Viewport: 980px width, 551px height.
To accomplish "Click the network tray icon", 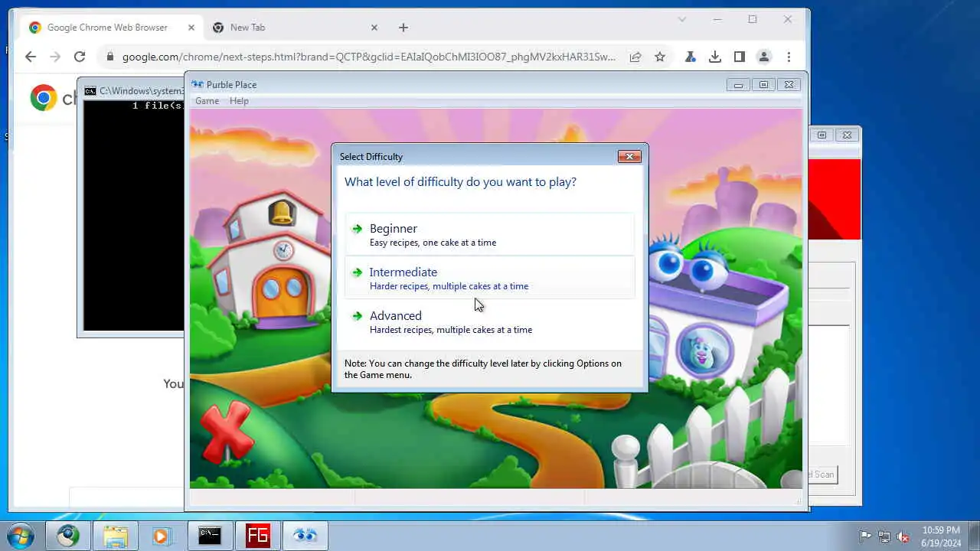I will tap(884, 536).
